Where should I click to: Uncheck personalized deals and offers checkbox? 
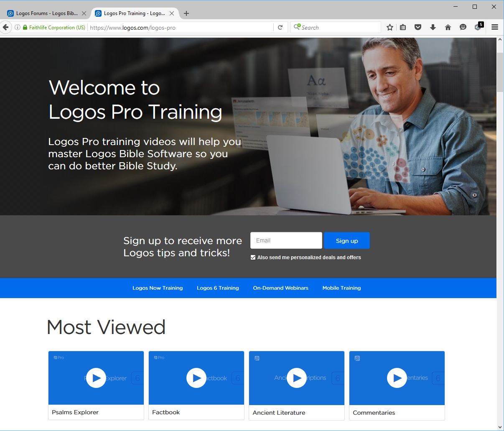tap(253, 258)
